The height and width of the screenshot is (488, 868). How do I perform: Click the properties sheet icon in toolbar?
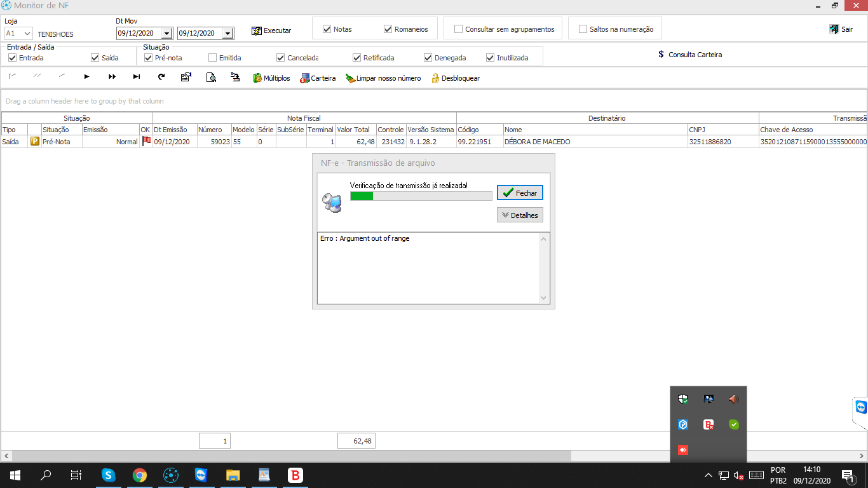(x=186, y=77)
